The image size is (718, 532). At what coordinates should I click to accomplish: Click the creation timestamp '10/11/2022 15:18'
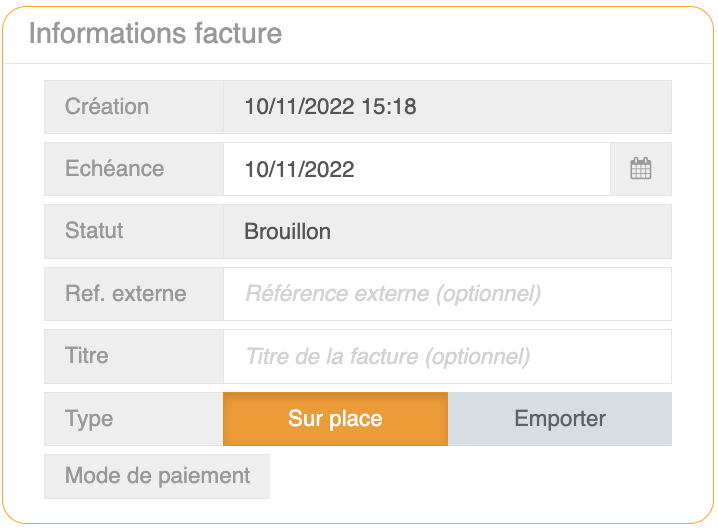[x=330, y=107]
